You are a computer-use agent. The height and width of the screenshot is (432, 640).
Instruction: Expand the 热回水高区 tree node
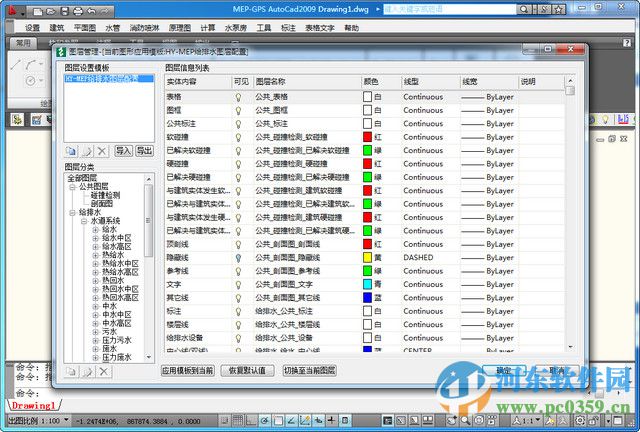click(x=96, y=298)
